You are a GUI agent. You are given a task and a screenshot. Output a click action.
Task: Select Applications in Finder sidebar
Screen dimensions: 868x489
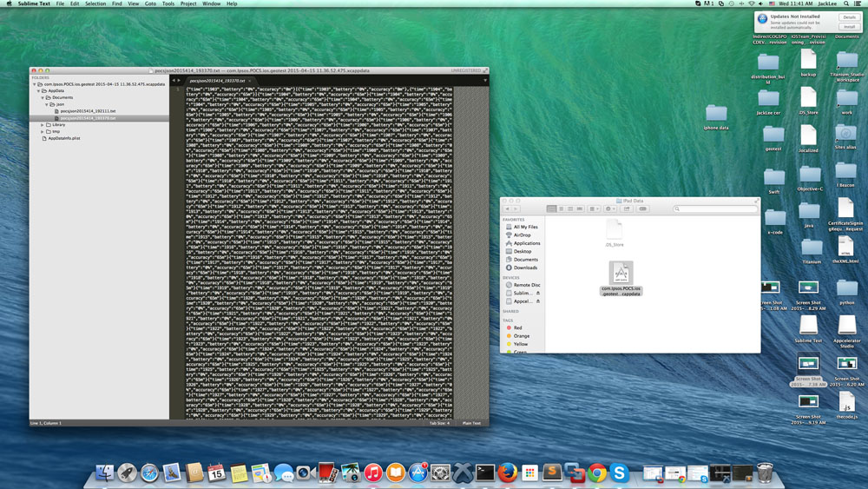[523, 243]
